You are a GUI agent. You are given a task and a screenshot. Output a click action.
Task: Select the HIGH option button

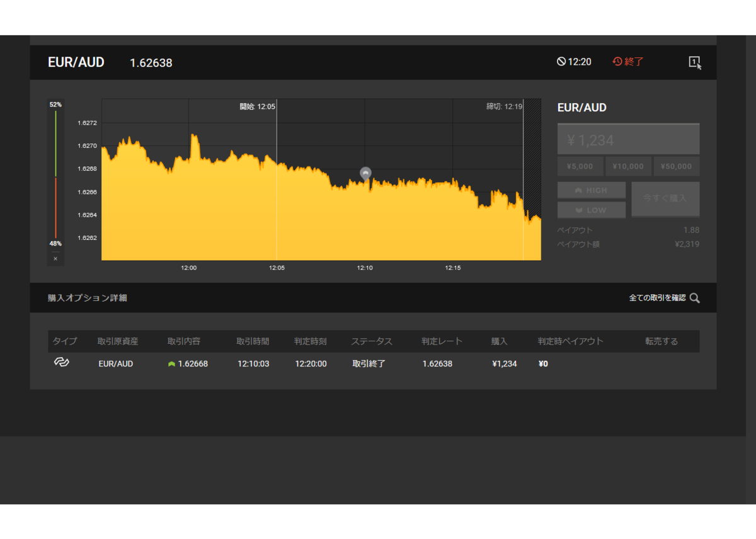click(592, 190)
